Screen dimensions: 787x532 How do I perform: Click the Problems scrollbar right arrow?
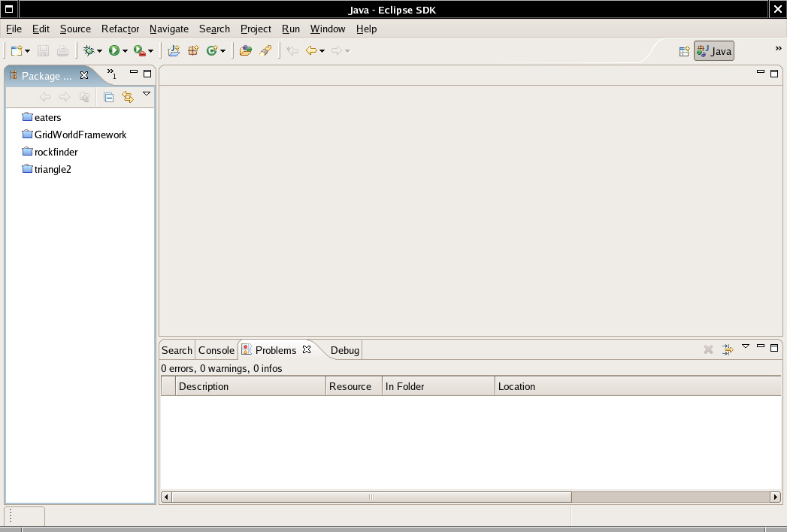pyautogui.click(x=775, y=497)
